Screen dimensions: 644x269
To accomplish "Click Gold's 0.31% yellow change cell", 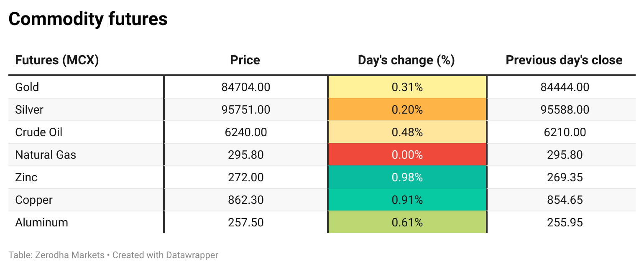I will pyautogui.click(x=407, y=87).
